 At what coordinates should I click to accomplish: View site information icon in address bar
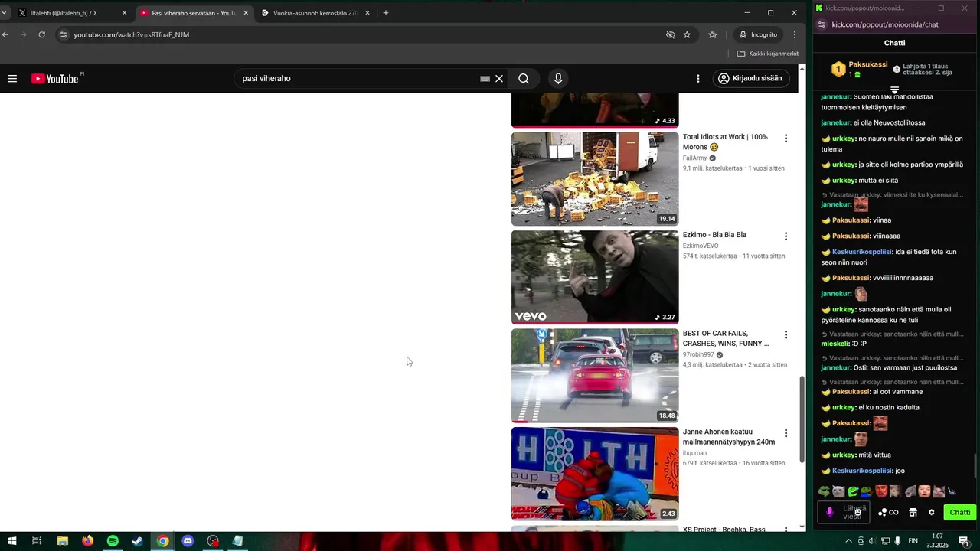coord(64,34)
